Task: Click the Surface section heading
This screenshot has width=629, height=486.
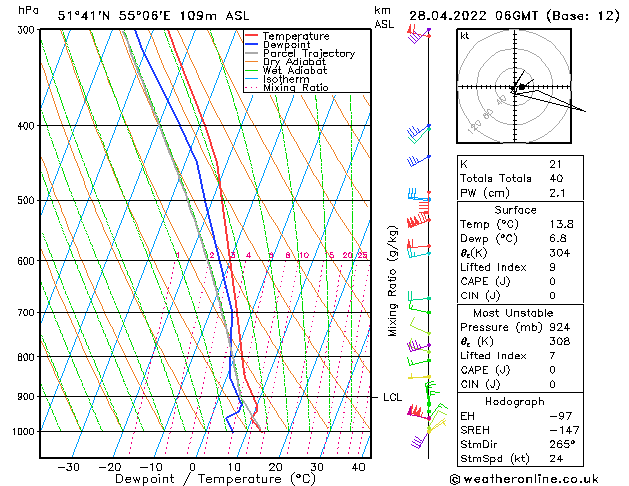Action: pos(515,210)
